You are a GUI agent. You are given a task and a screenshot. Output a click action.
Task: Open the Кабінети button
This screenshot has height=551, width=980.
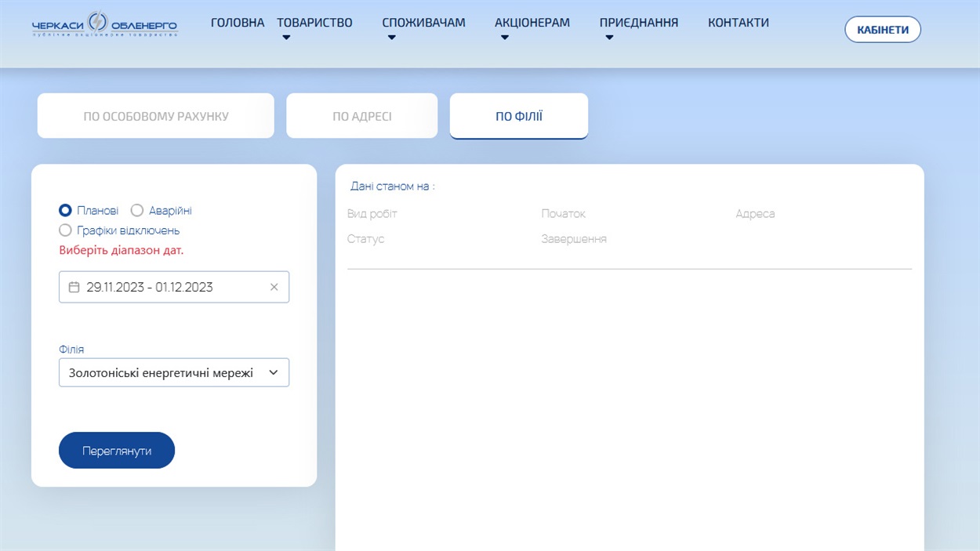(882, 30)
